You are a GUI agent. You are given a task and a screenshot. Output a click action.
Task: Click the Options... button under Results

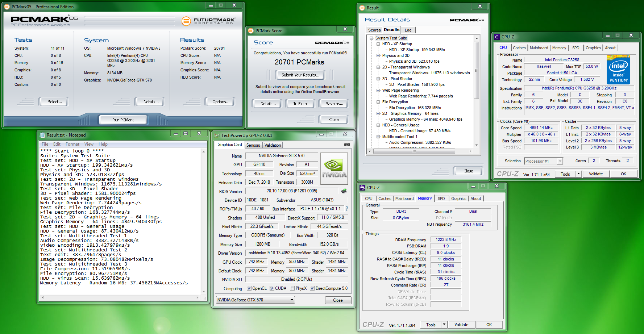[x=221, y=102]
